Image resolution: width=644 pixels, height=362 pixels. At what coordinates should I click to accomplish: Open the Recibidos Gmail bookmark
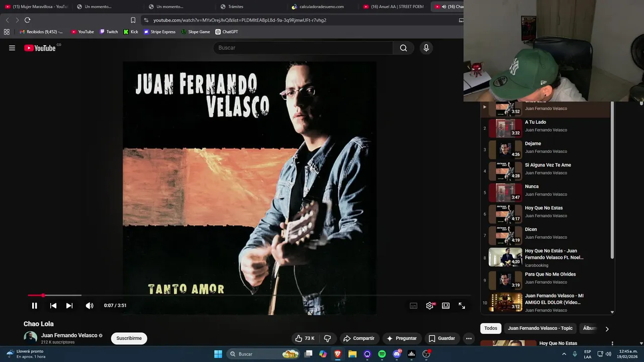click(41, 32)
